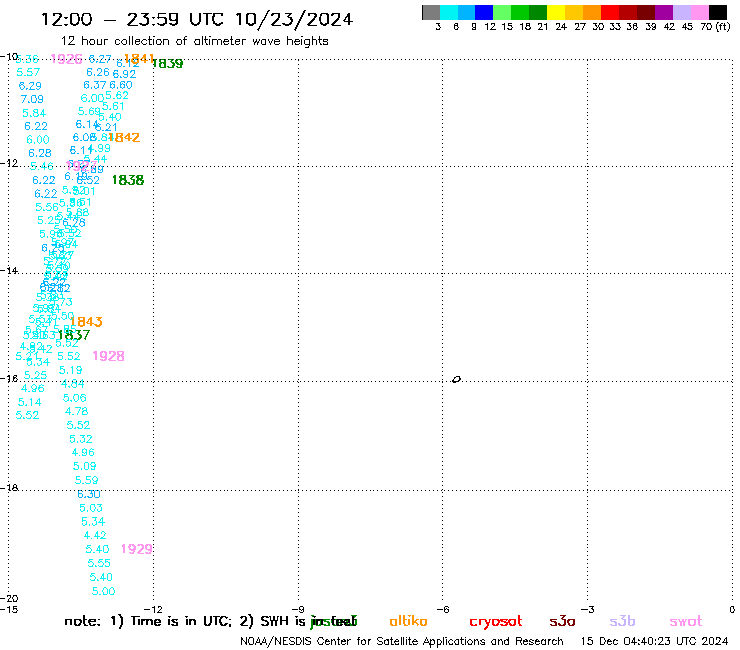Click the pink pass number 1928
The width and height of the screenshot is (740, 650).
109,356
